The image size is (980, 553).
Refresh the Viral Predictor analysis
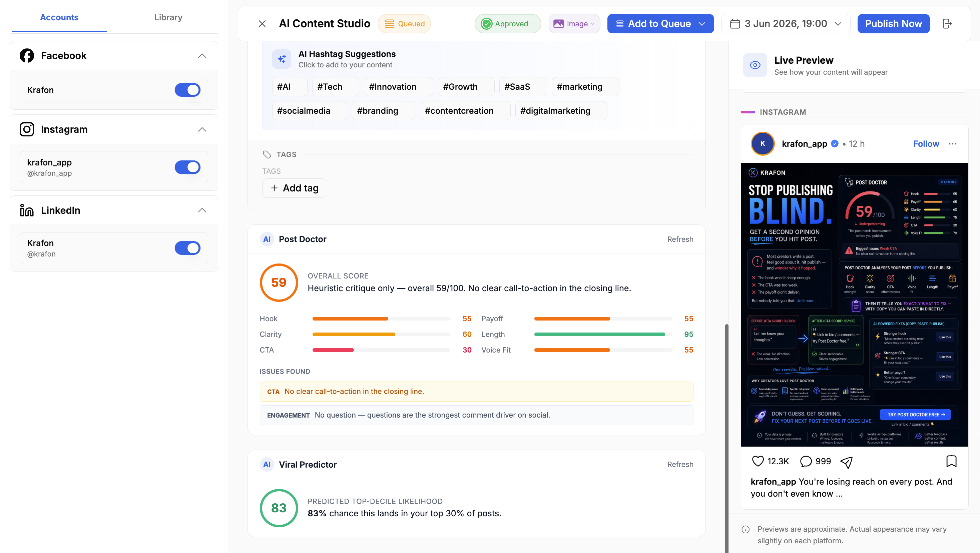[x=680, y=464]
